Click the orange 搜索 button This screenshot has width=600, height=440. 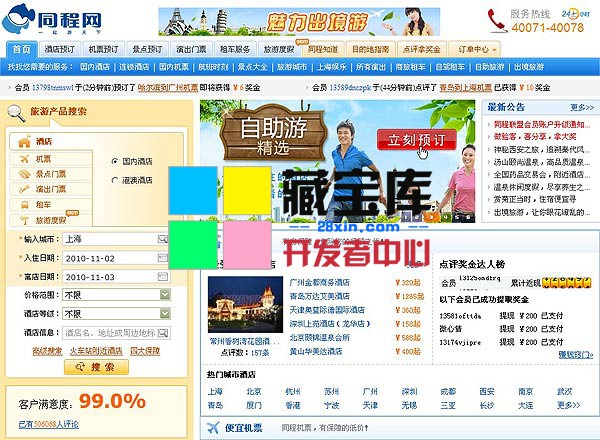(95, 367)
